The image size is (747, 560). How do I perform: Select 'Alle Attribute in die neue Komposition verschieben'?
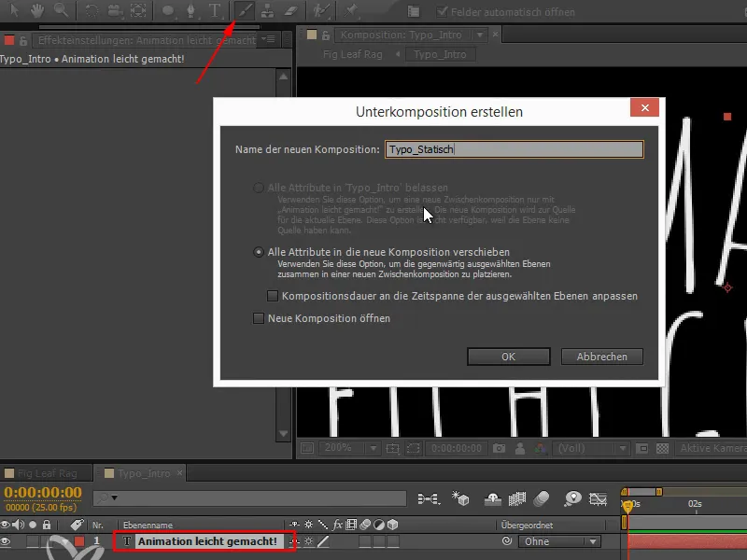[259, 252]
